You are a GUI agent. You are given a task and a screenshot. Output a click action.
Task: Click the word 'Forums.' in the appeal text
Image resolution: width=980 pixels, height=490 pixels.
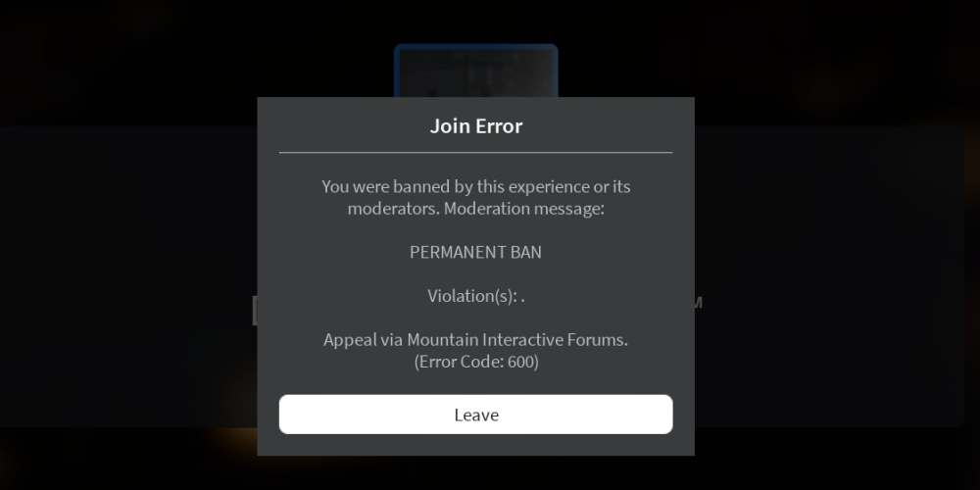point(598,340)
